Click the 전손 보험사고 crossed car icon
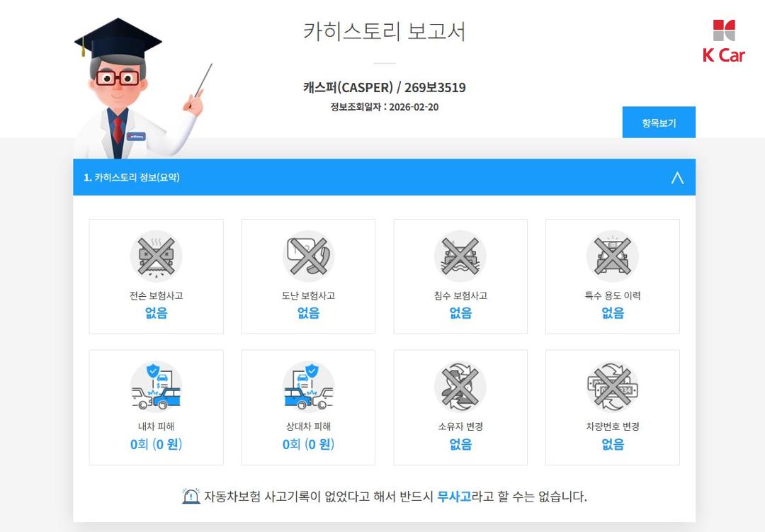The image size is (765, 532). 156,256
